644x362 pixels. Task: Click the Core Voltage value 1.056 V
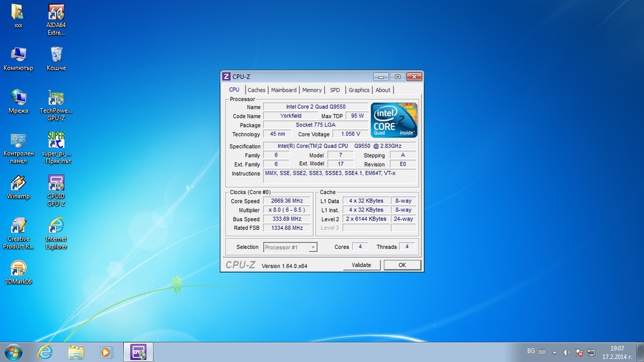tap(350, 134)
